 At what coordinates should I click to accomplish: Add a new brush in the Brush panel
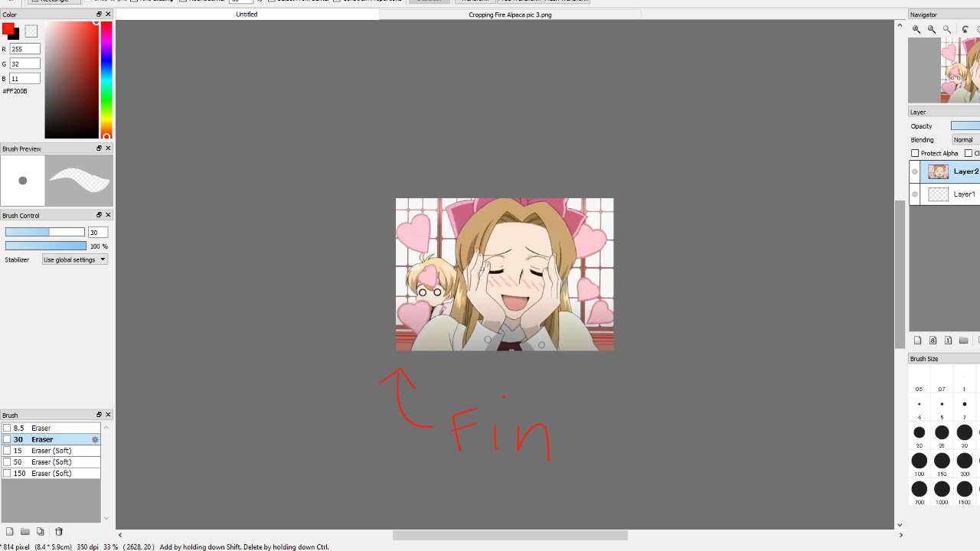[9, 532]
